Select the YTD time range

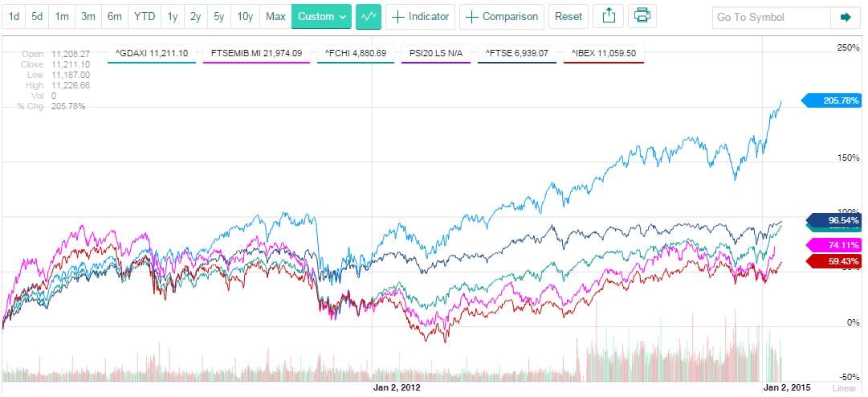click(x=145, y=16)
